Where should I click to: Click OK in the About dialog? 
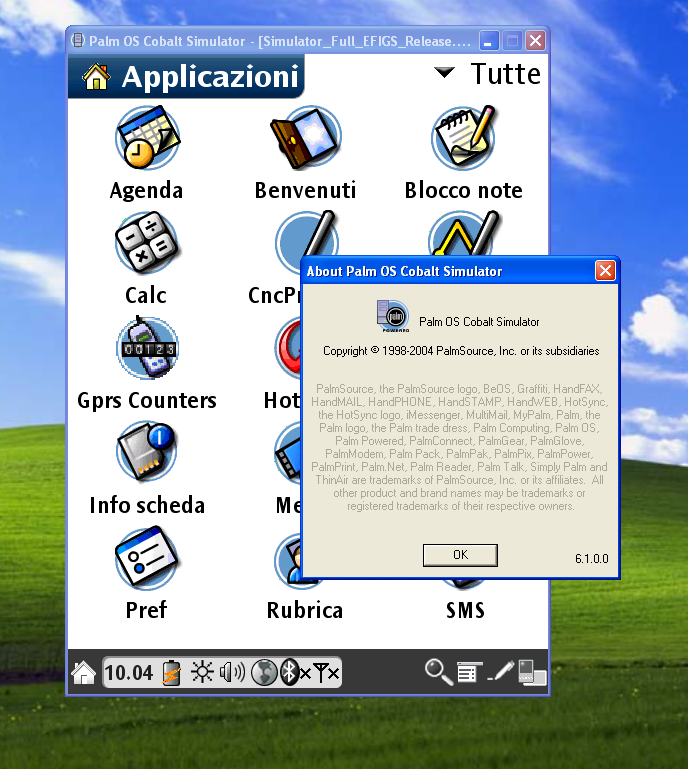(x=460, y=555)
